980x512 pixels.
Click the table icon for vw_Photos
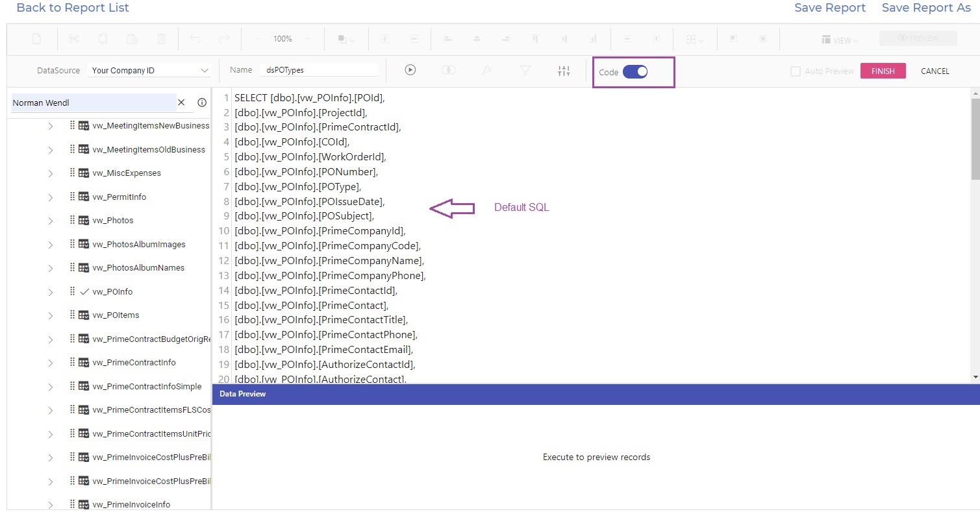[x=84, y=221]
